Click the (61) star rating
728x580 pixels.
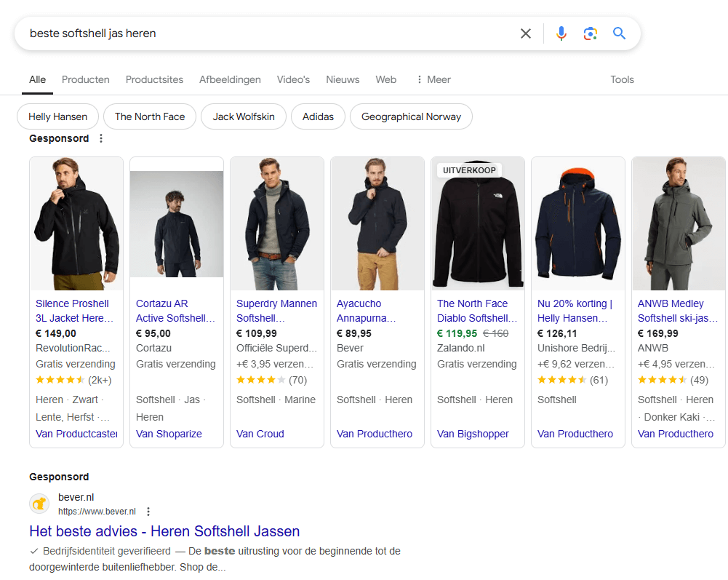pyautogui.click(x=572, y=380)
